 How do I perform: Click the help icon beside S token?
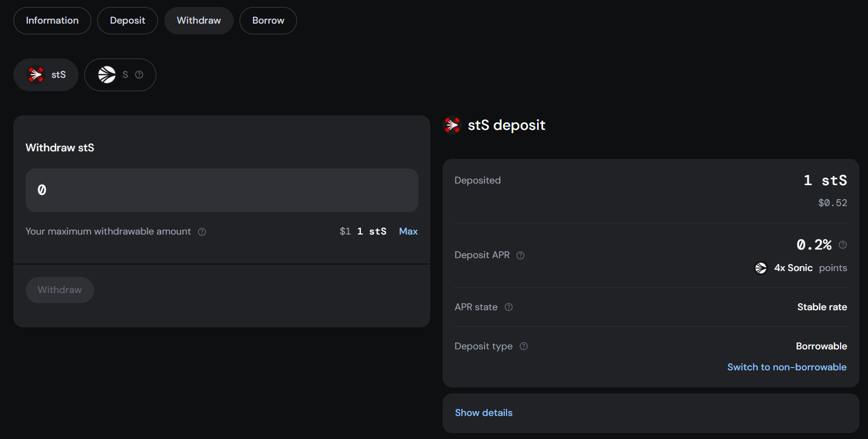pyautogui.click(x=139, y=75)
